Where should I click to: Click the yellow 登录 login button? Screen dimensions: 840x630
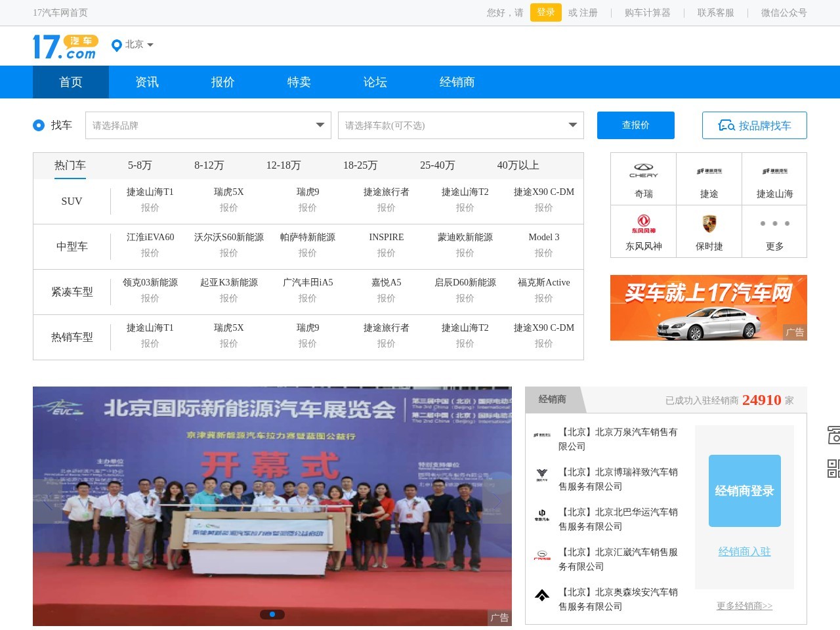coord(545,12)
